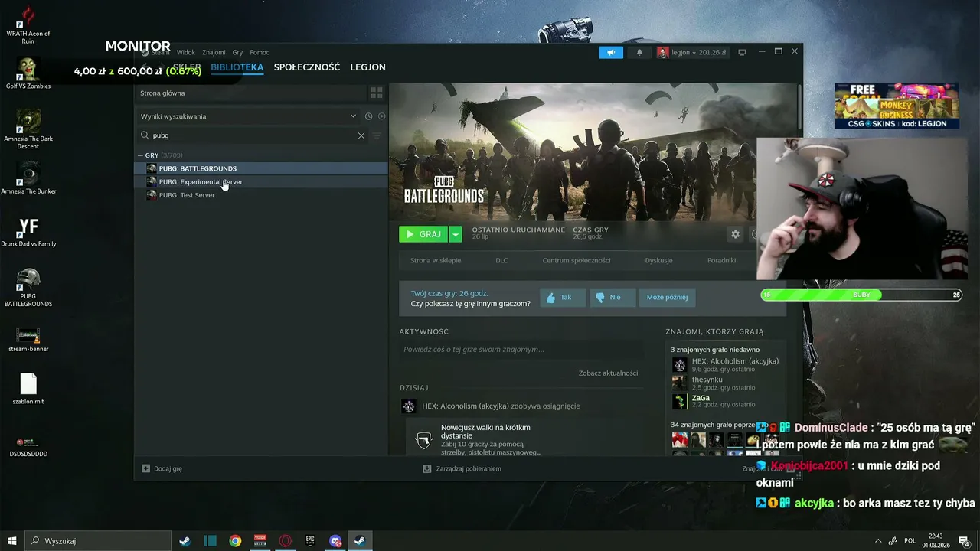This screenshot has width=980, height=551.
Task: Open Zobacz aktualności link
Action: [608, 373]
